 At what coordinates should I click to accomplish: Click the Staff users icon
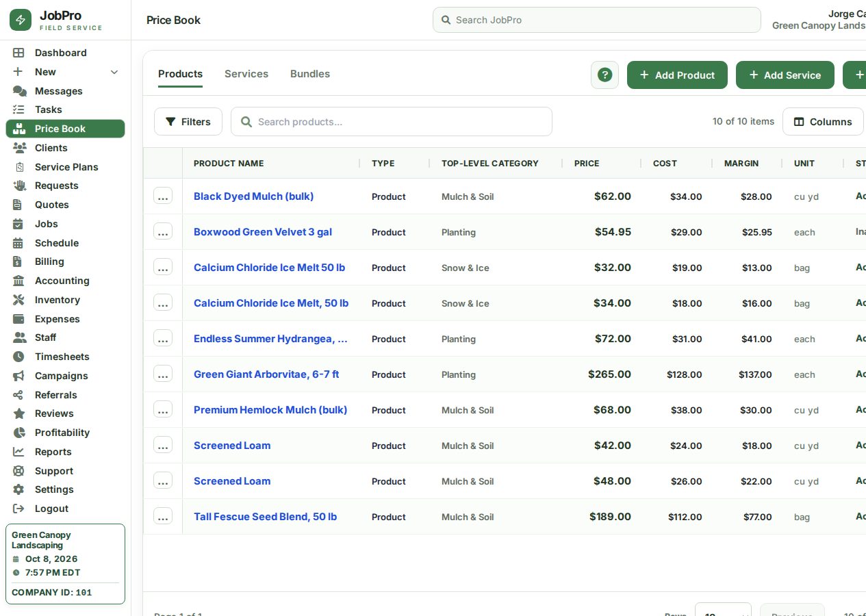point(19,337)
